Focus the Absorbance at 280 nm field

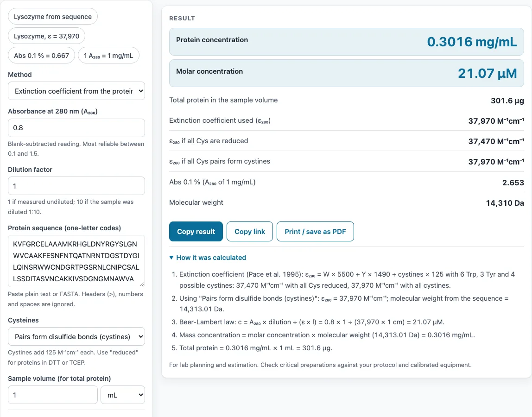[x=76, y=128]
